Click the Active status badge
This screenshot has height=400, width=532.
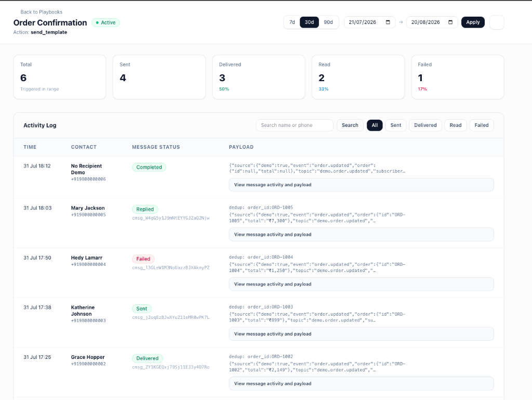(x=105, y=23)
